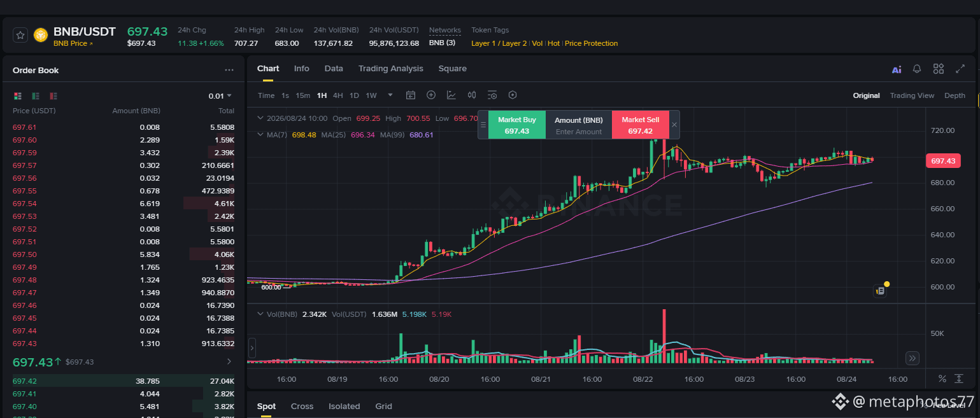Open the BNB Price link
The image size is (980, 418).
pos(73,43)
